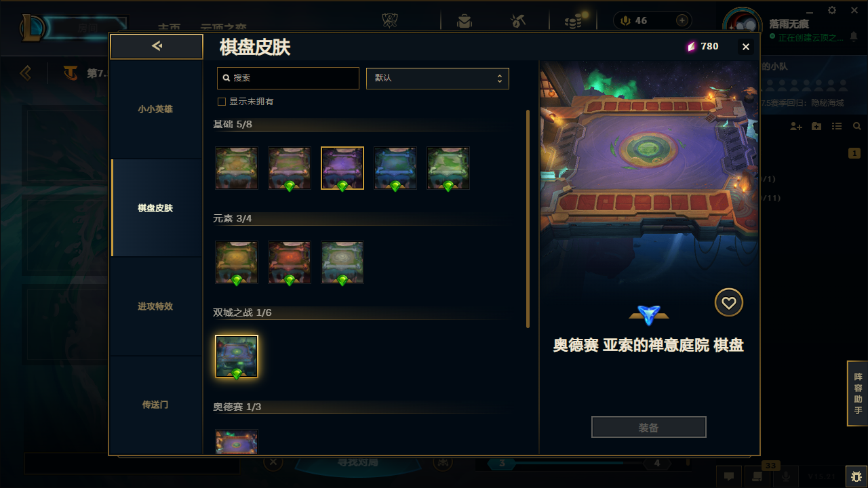Screen dimensions: 868x488
Task: Click the purple gem currency icon
Action: click(692, 47)
